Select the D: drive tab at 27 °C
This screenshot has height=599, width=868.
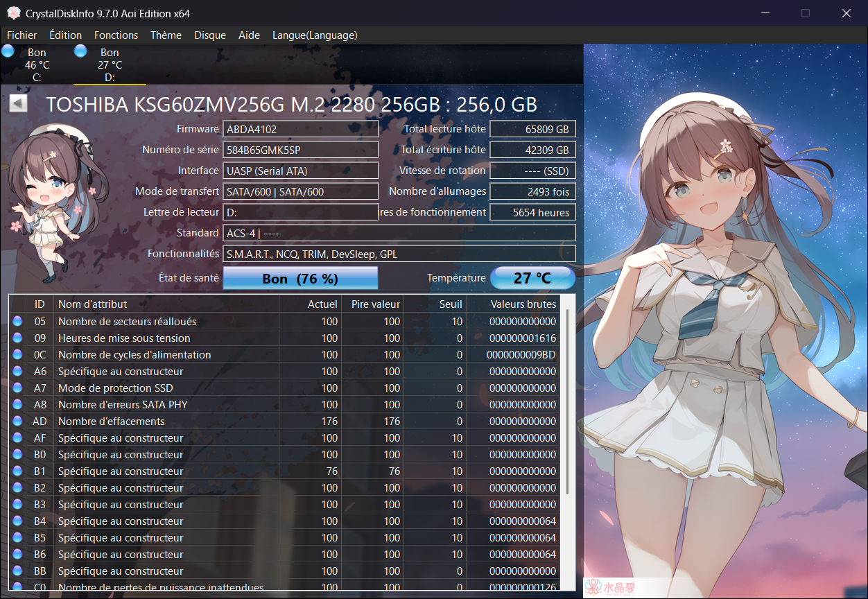pyautogui.click(x=110, y=64)
